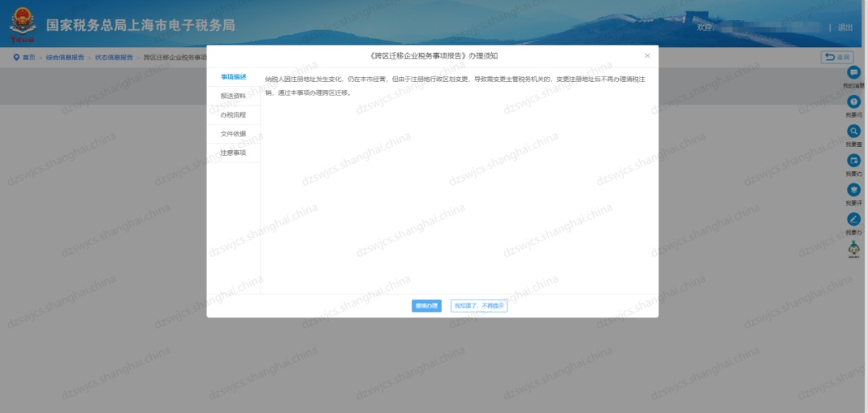868x413 pixels.
Task: Open the 办税流程 tab
Action: click(234, 115)
